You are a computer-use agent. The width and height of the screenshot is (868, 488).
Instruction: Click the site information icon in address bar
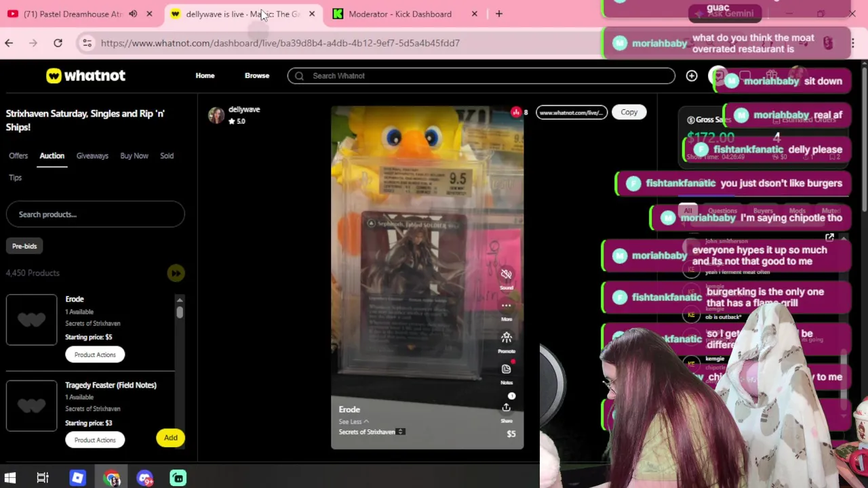tap(87, 43)
